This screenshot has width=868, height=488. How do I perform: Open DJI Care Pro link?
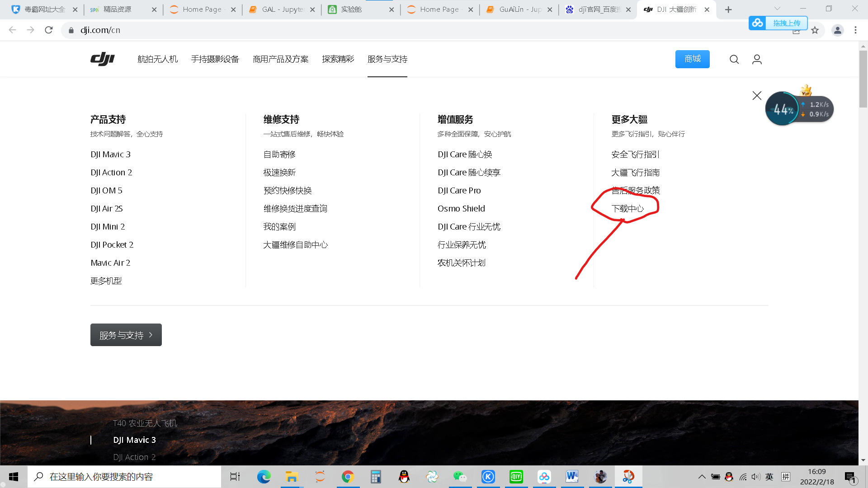tap(459, 190)
